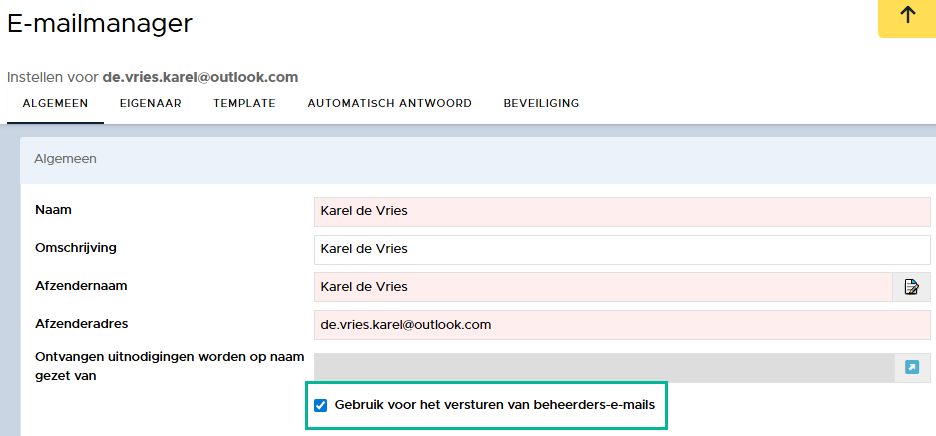Click the greyed Ontvangen uitnodigingen field
The height and width of the screenshot is (436, 936).
point(604,367)
